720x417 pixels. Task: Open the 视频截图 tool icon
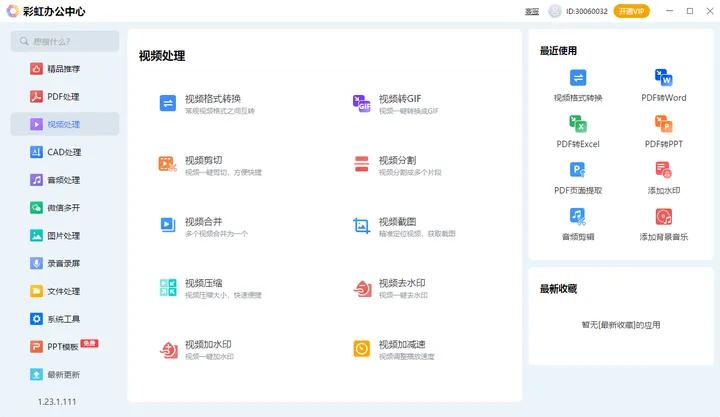[361, 225]
